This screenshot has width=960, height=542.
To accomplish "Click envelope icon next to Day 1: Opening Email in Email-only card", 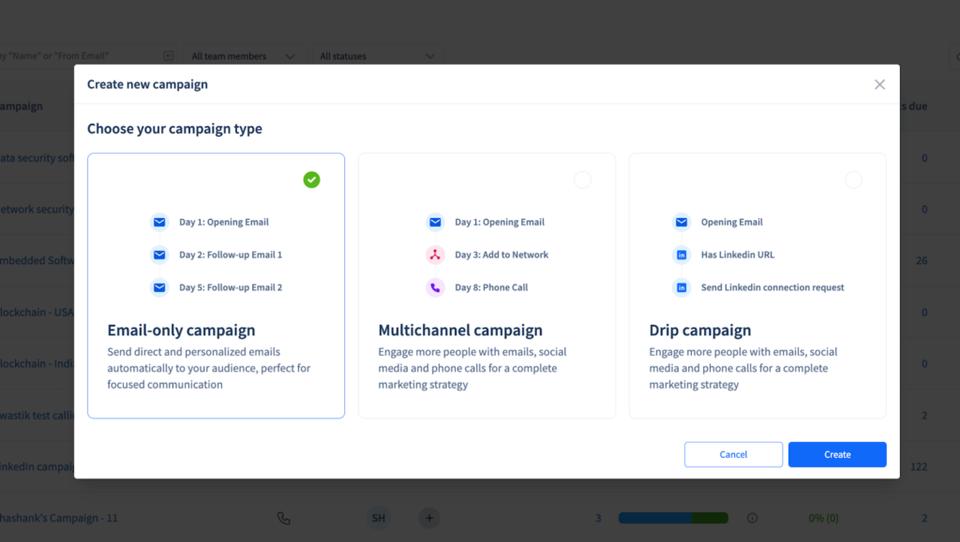I will click(159, 222).
